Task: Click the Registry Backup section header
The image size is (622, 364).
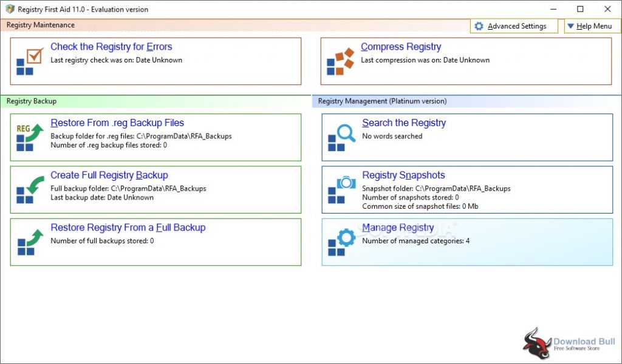Action: [32, 101]
